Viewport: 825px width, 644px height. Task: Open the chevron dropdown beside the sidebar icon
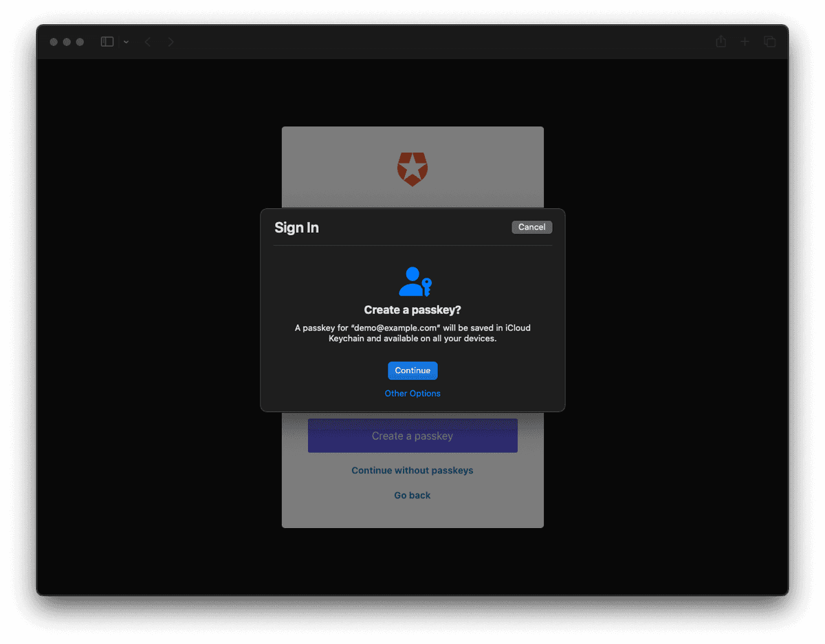coord(126,41)
